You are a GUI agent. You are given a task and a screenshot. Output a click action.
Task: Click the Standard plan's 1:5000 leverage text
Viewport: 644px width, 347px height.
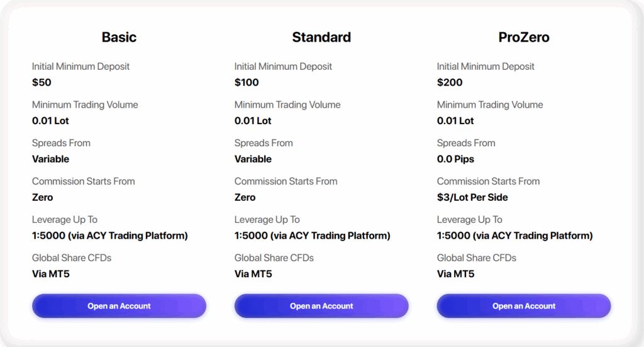313,236
